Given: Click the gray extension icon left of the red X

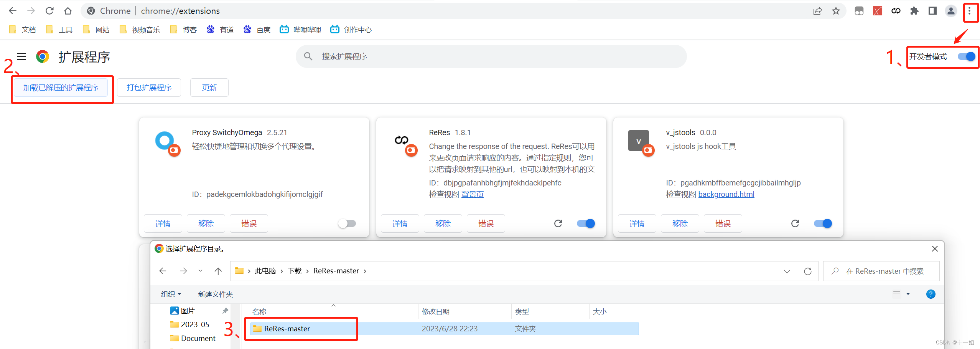Looking at the screenshot, I should 859,11.
